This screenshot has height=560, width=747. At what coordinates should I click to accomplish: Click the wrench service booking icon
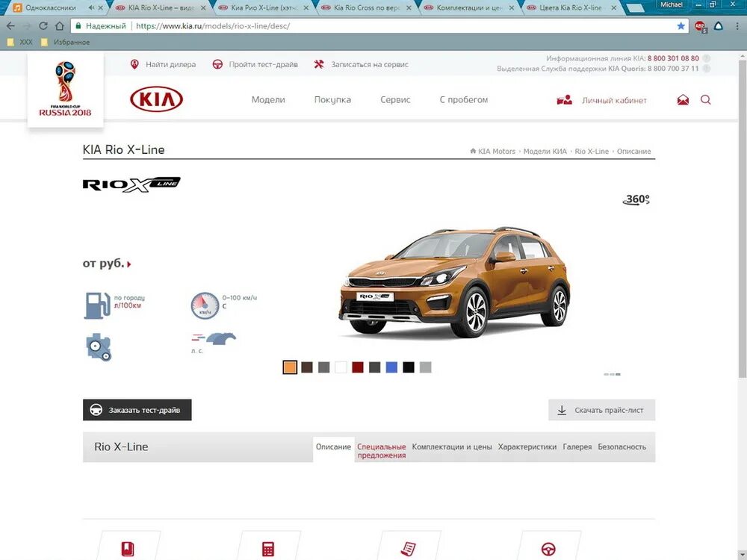click(319, 64)
